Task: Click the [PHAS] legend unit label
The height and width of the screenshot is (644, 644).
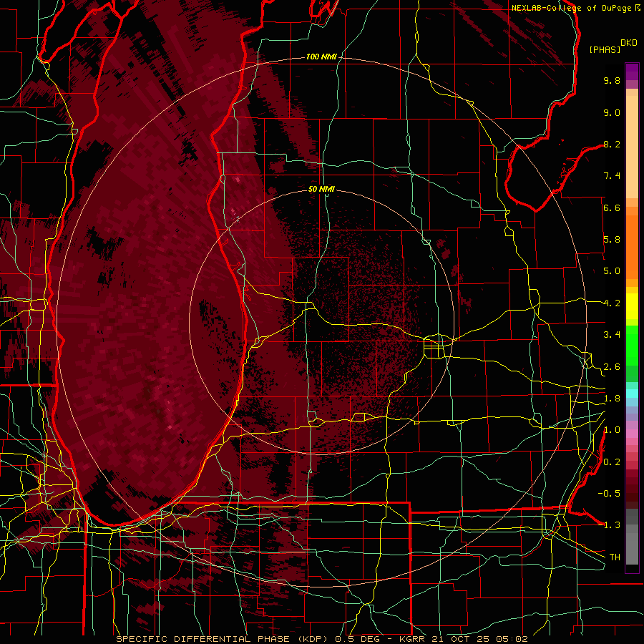Action: pos(605,49)
